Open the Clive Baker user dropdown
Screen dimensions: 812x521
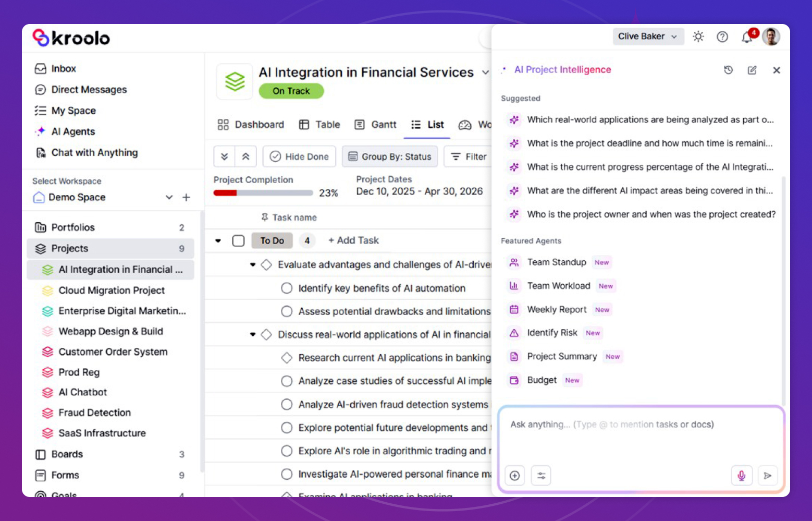tap(647, 37)
